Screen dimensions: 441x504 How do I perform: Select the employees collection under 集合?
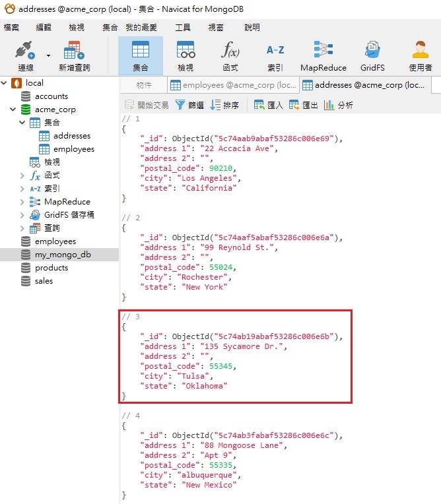pos(73,149)
